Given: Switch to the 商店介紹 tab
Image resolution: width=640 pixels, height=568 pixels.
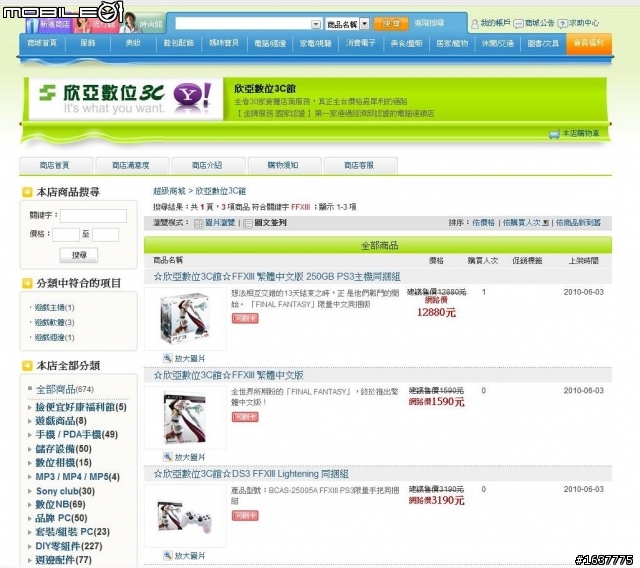Looking at the screenshot, I should [208, 165].
